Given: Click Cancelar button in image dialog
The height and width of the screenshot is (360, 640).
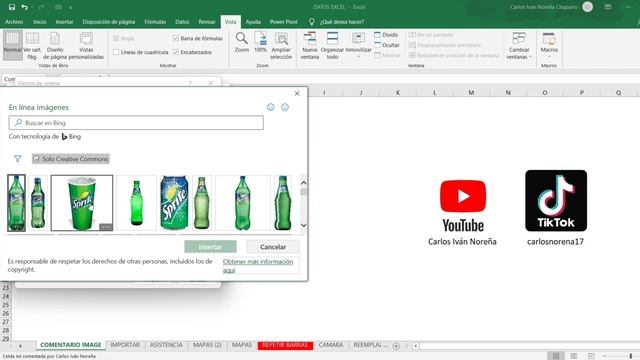Looking at the screenshot, I should (273, 247).
